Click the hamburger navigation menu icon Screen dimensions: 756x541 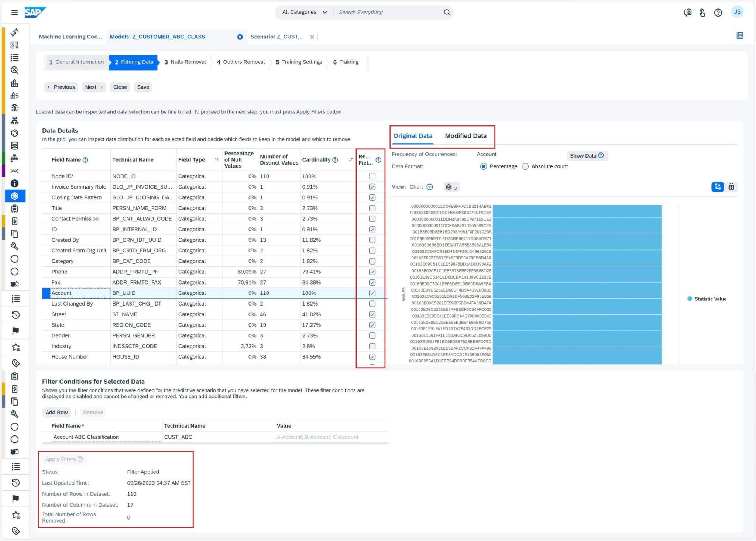15,12
